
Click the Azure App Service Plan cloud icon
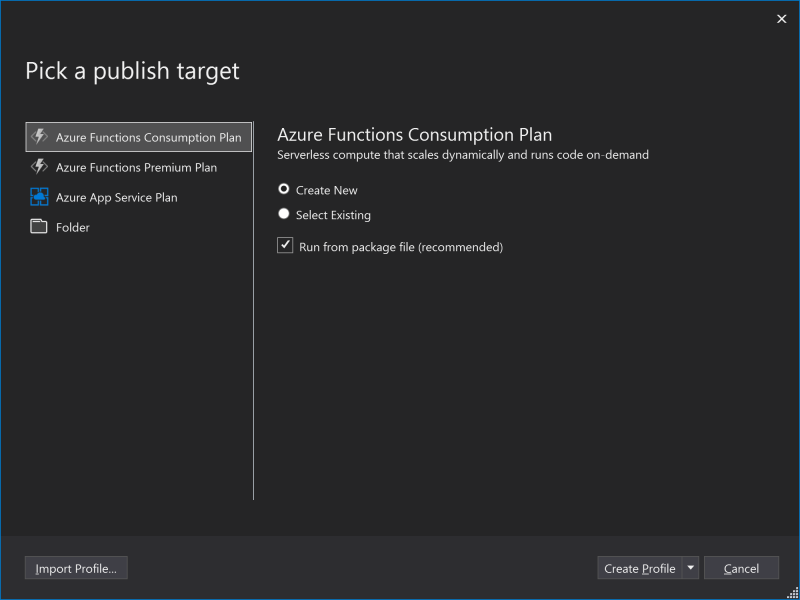[x=39, y=197]
